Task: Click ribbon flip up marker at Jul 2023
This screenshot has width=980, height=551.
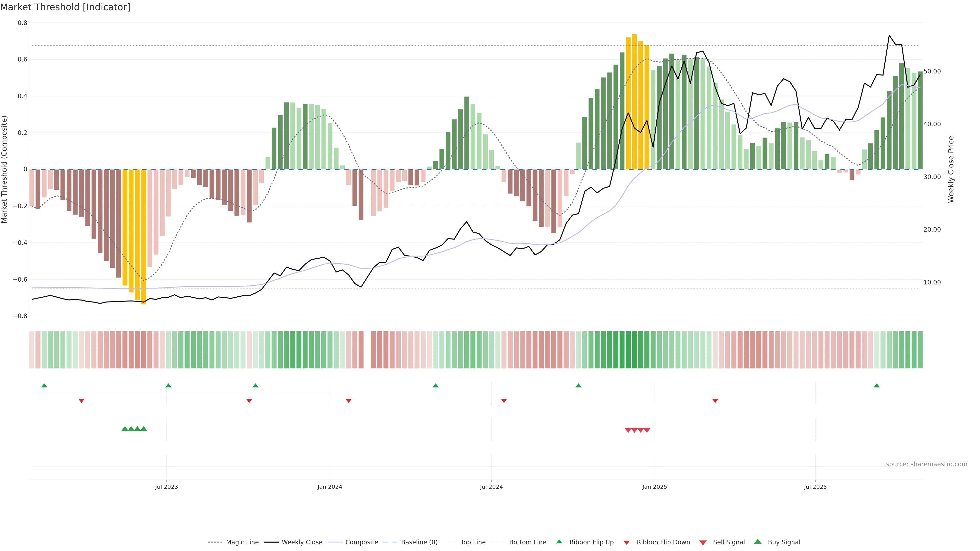Action: [x=168, y=386]
